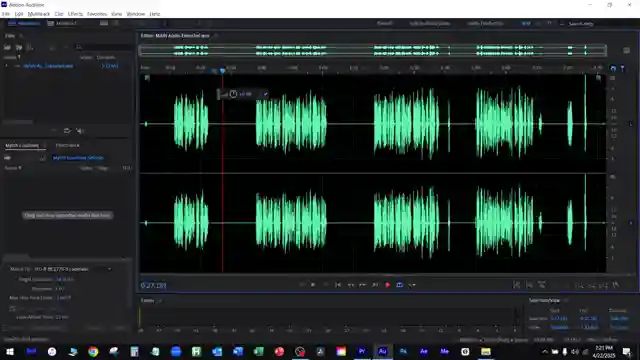Switch to the Waveform editor view
The image size is (640, 360).
click(24, 23)
